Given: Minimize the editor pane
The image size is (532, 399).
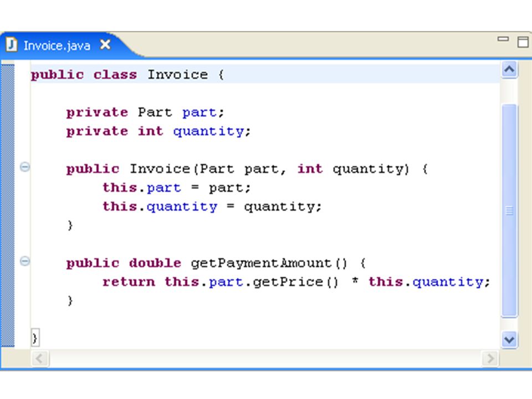Looking at the screenshot, I should [503, 39].
